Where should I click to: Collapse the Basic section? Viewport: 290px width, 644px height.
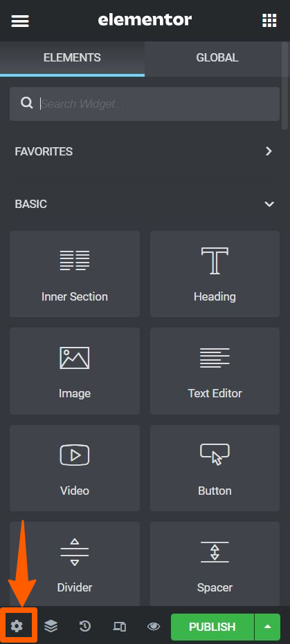pos(145,204)
